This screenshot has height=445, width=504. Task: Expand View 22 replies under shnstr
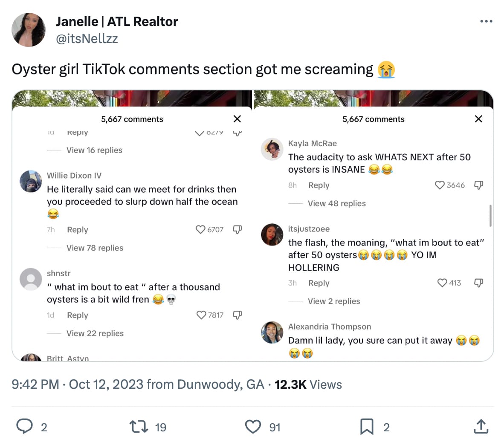95,333
